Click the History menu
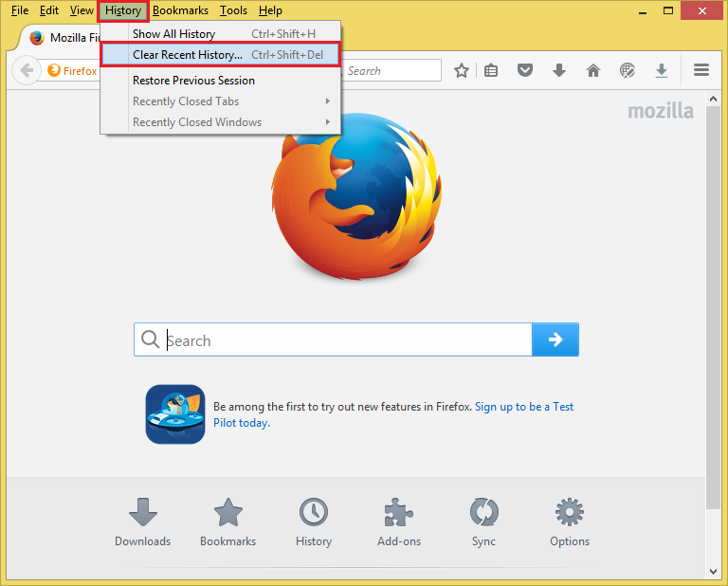Screen dimensions: 728x586 click(x=123, y=10)
